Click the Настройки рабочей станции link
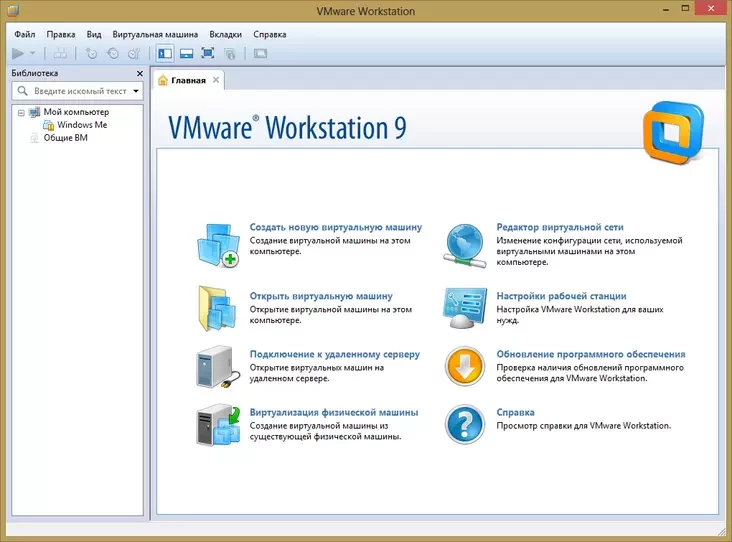Screen dimensions: 732x542 [x=561, y=296]
